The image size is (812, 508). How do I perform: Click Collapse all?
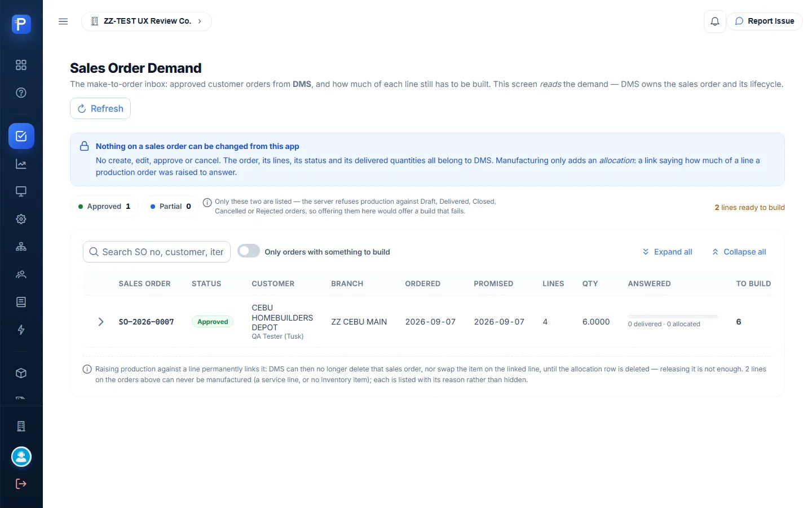(x=739, y=252)
